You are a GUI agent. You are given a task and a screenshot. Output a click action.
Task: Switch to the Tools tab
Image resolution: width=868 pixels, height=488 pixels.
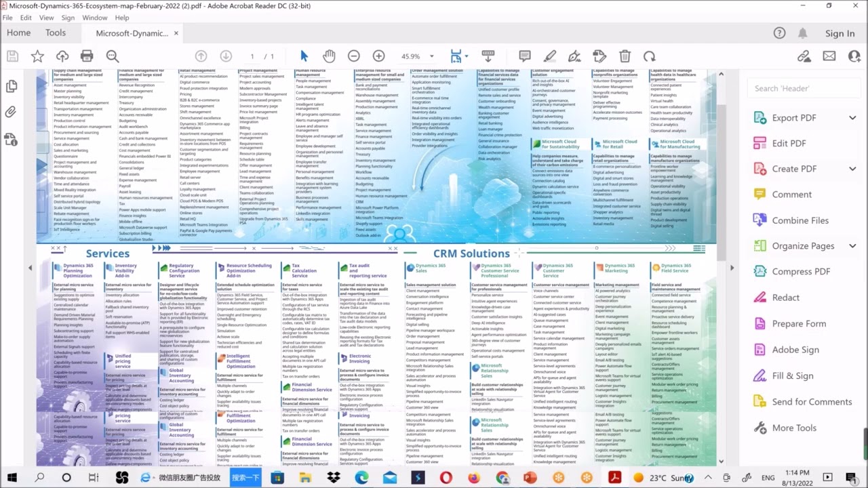pos(56,33)
